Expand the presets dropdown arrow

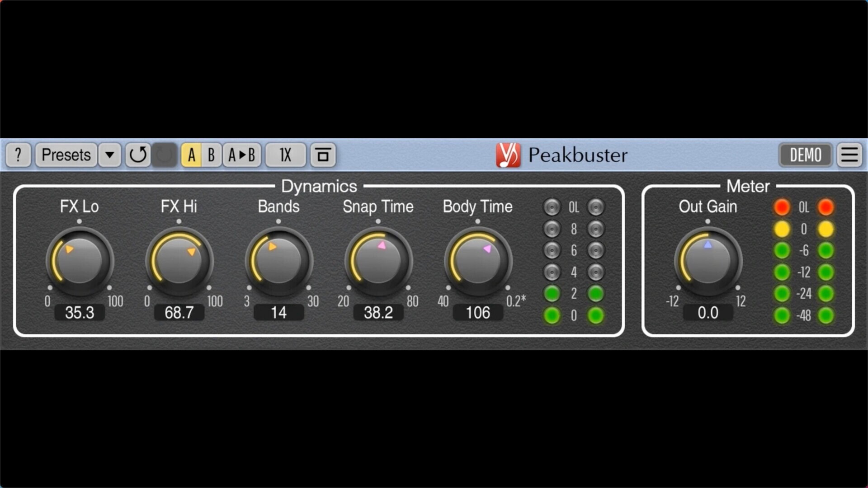pos(109,155)
